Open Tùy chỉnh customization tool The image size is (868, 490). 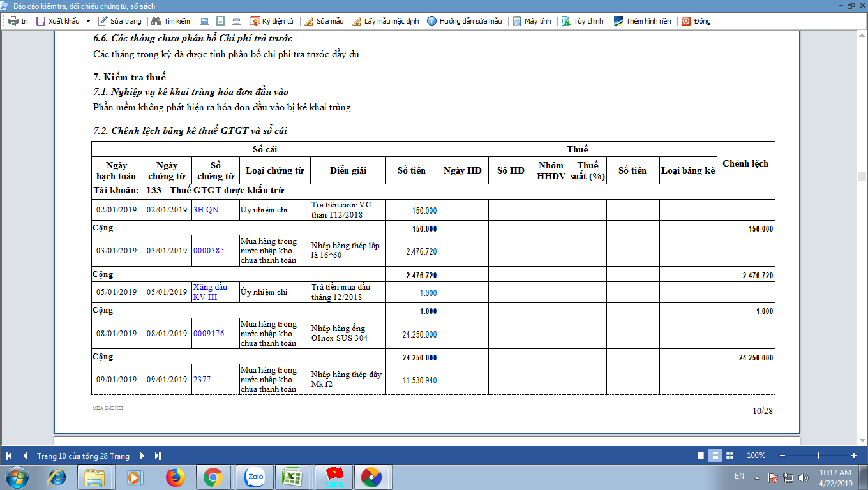[x=566, y=21]
